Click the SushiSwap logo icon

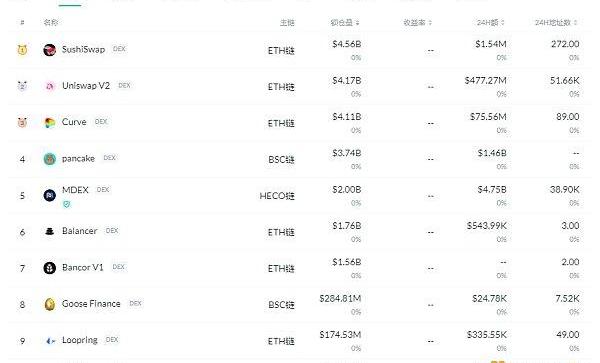pos(49,50)
